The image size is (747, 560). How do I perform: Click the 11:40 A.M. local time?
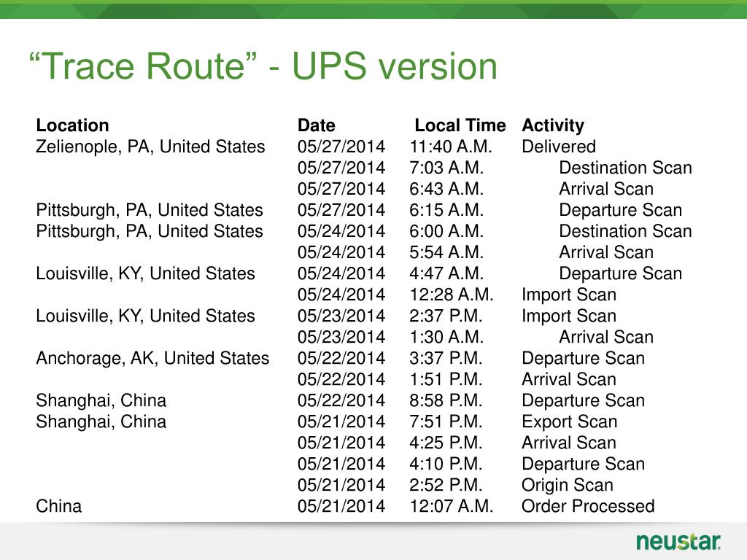[451, 146]
